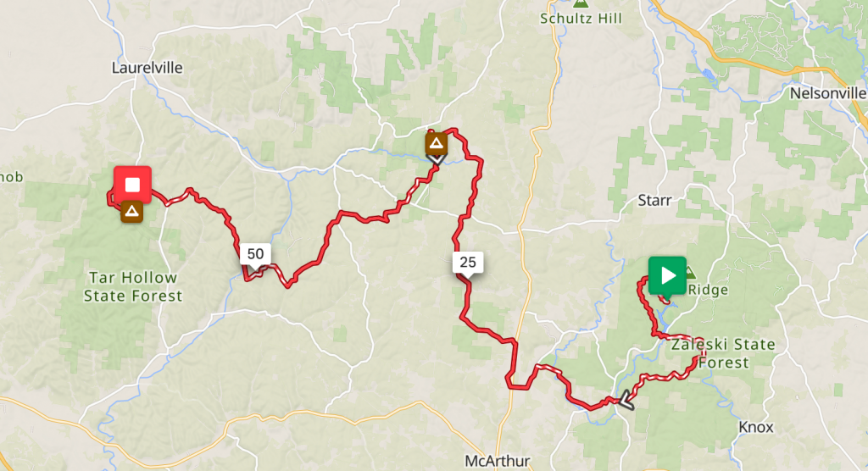Click the red route end marker
The height and width of the screenshot is (471, 868).
click(132, 185)
